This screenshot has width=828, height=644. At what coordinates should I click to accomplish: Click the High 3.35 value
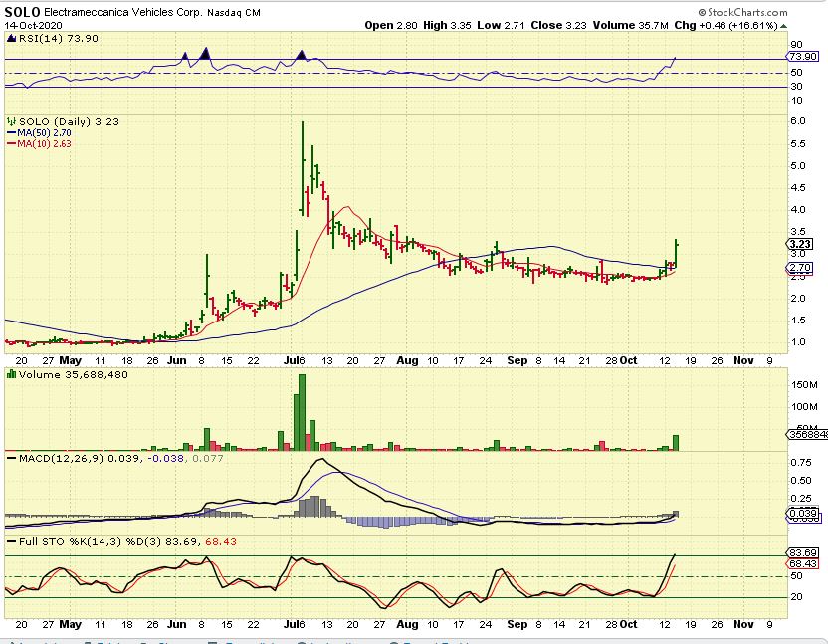coord(447,25)
